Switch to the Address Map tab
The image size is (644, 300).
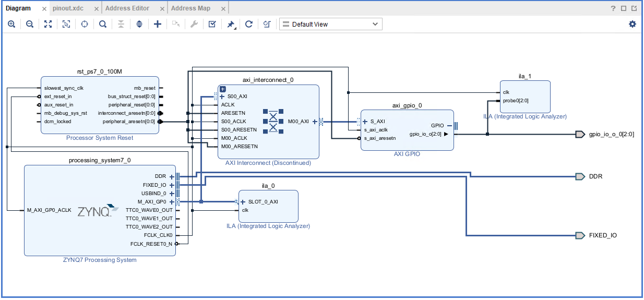[x=190, y=8]
